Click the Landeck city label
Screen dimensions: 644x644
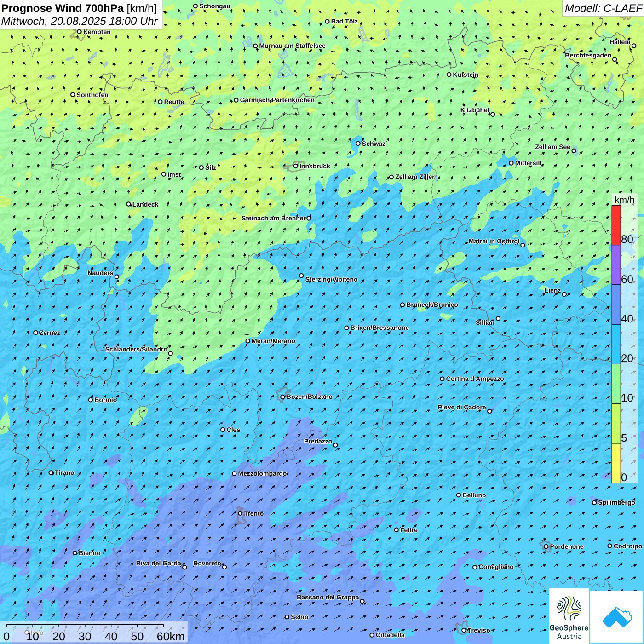145,204
